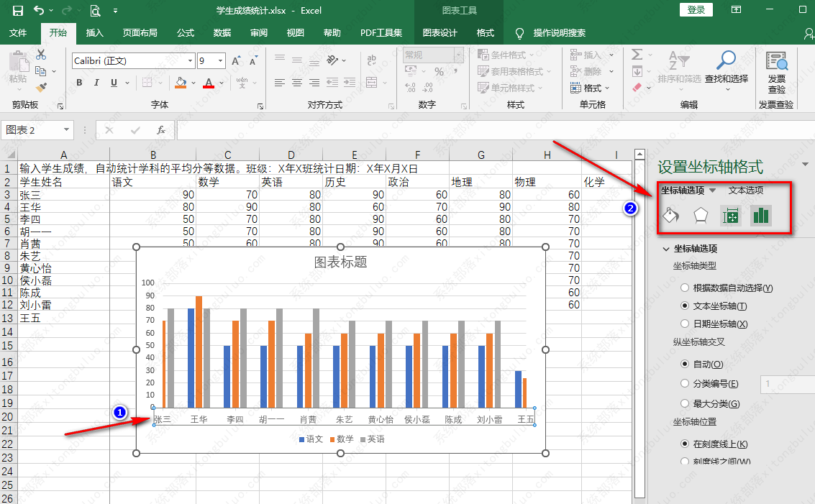This screenshot has height=504, width=815.
Task: Open Axis Options bar chart icon
Action: (761, 215)
